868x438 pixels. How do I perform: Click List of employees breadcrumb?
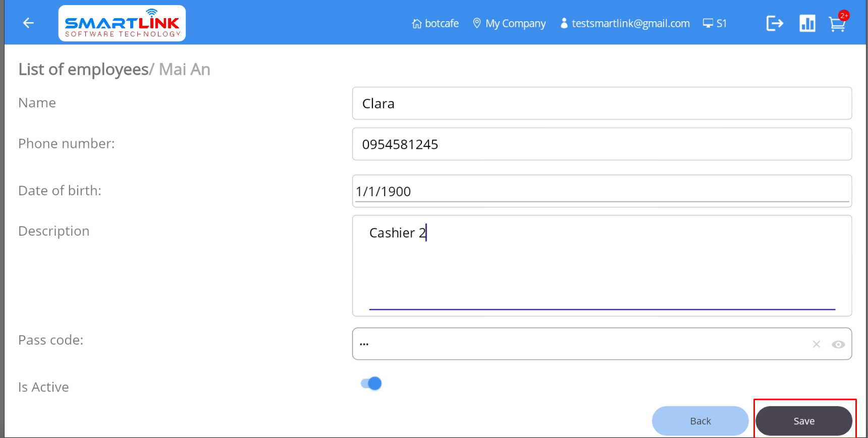point(83,70)
